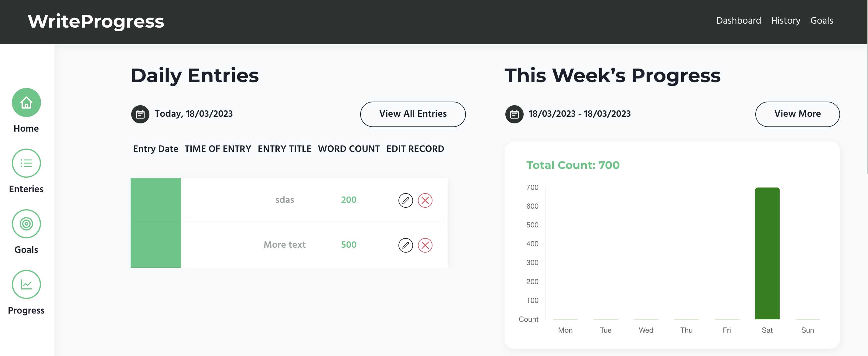The width and height of the screenshot is (868, 356).
Task: Click the Saturday bar in chart
Action: (767, 253)
